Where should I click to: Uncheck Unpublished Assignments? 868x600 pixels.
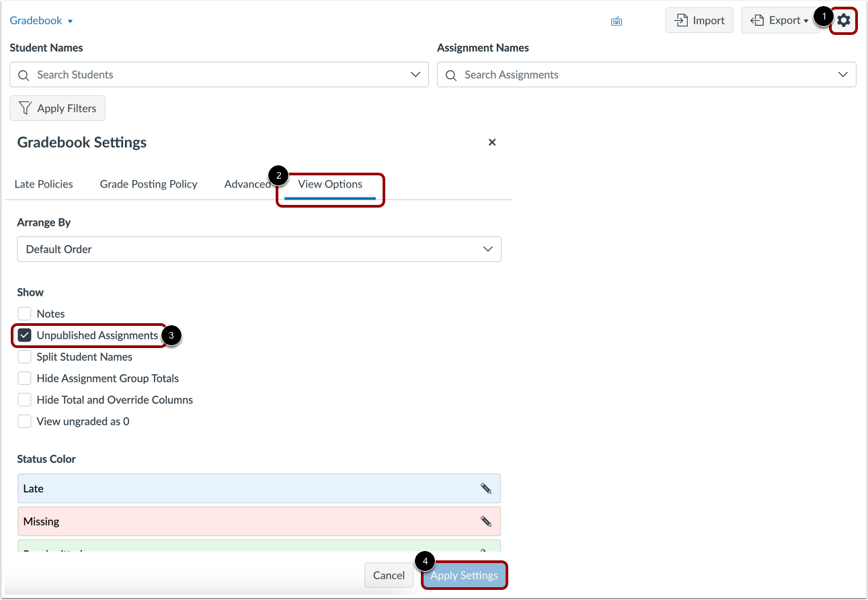pyautogui.click(x=24, y=335)
